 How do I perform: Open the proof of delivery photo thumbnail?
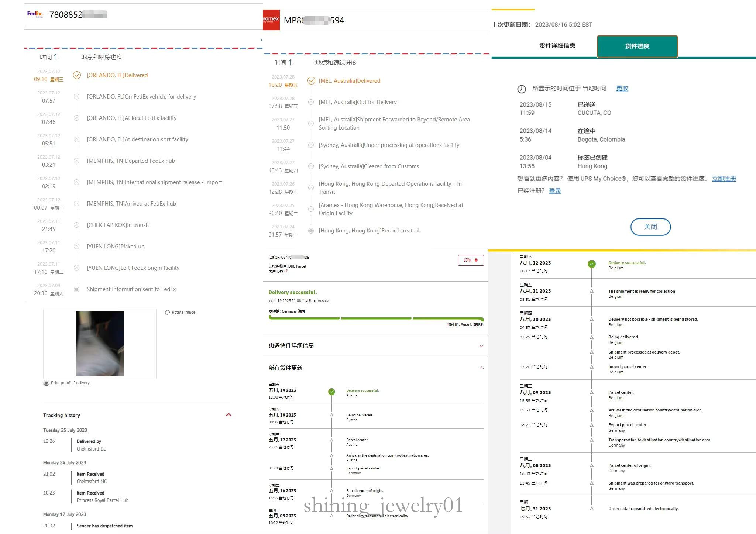click(100, 344)
